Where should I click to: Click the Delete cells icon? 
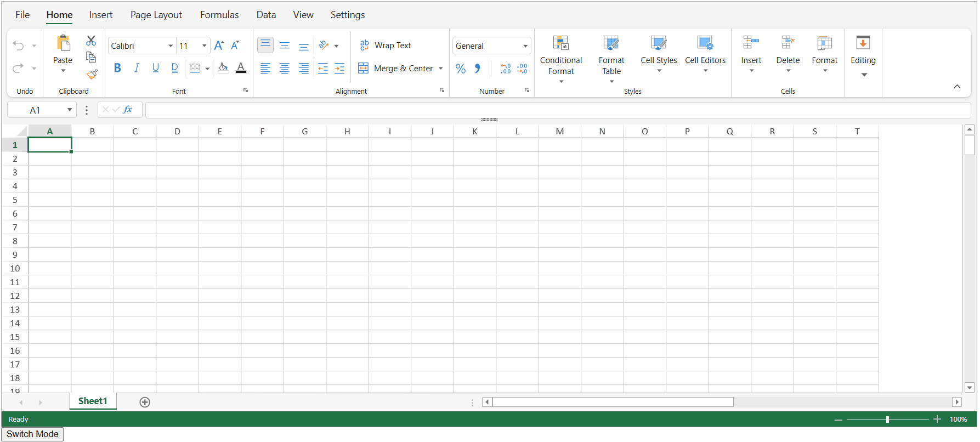click(x=788, y=43)
